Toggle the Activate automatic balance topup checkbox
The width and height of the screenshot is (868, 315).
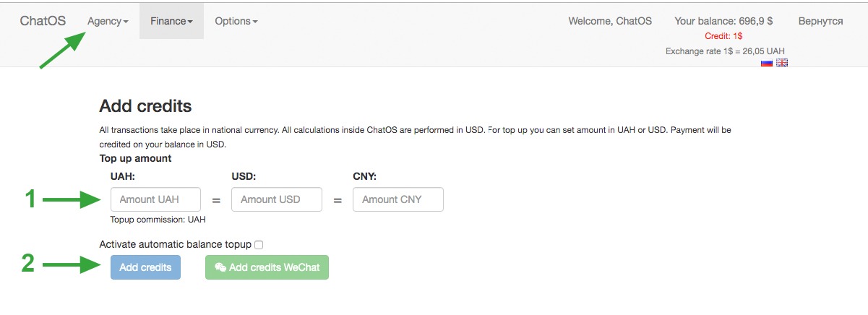(x=259, y=245)
